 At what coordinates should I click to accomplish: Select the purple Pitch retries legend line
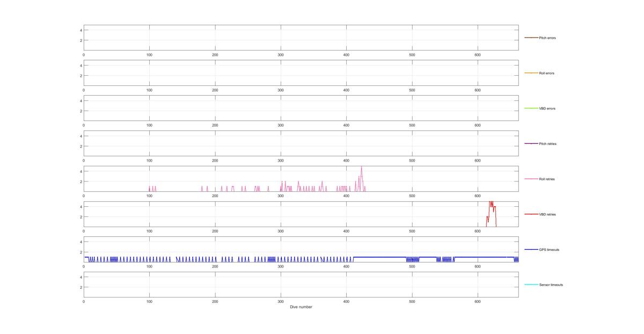click(x=531, y=144)
